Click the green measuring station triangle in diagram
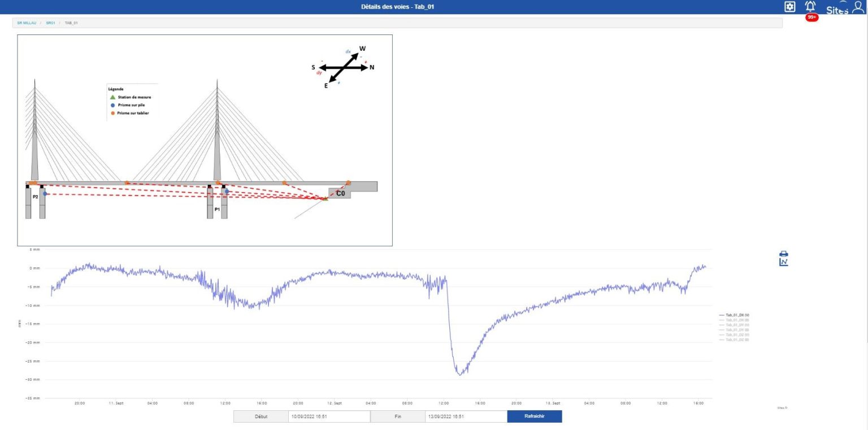 325,198
